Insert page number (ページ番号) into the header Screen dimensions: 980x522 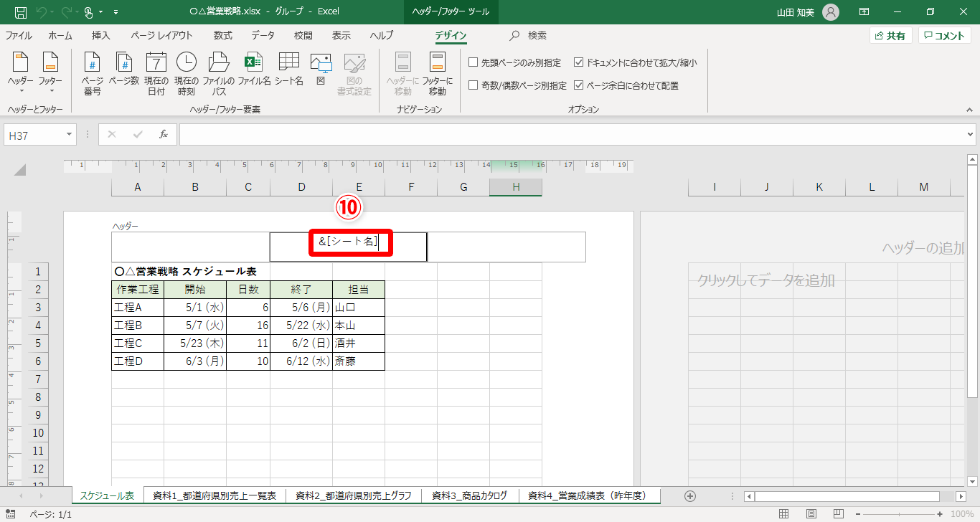(92, 74)
